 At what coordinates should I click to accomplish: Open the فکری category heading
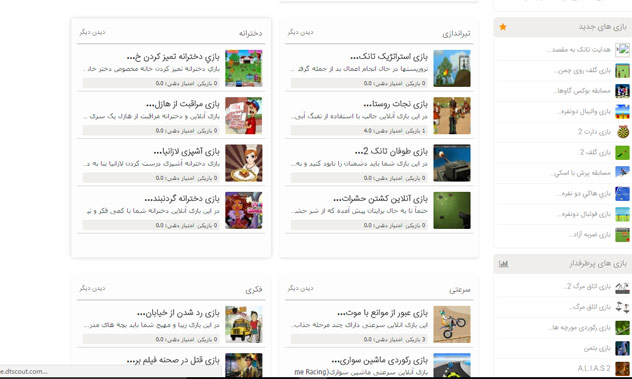(x=254, y=290)
